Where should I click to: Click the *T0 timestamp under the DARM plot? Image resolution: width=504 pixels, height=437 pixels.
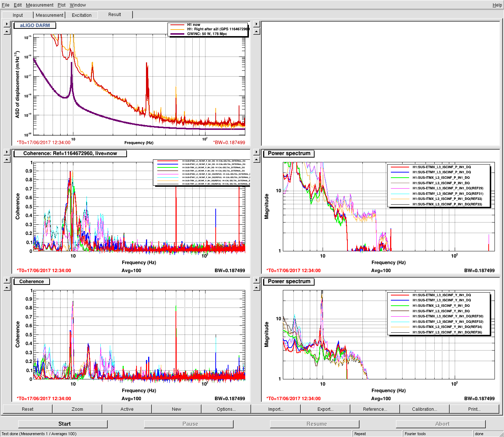point(43,143)
